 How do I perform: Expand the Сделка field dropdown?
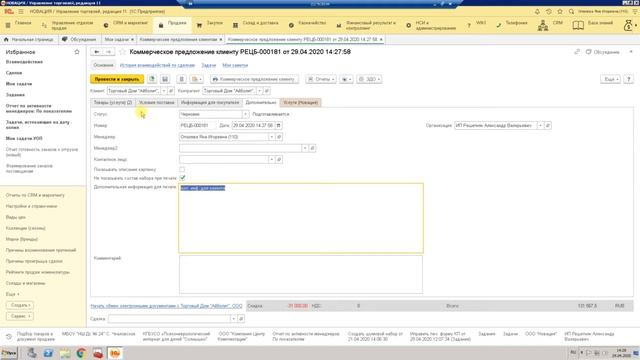(233, 318)
